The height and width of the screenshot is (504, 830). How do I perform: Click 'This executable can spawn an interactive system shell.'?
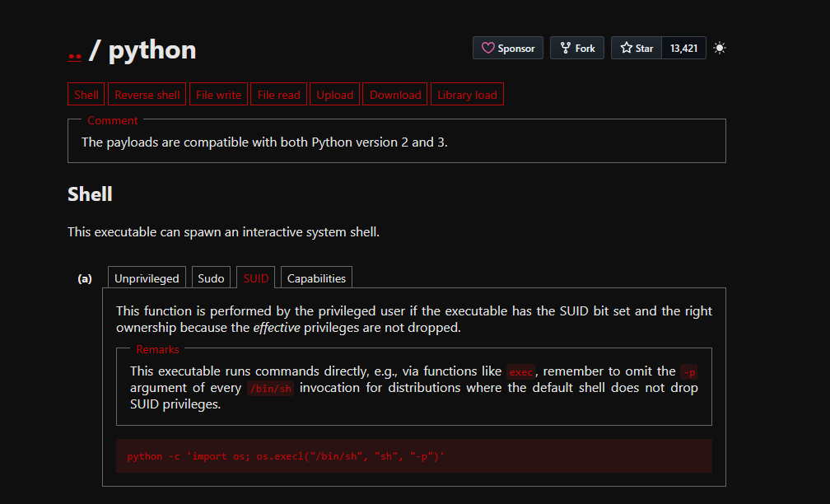tap(223, 232)
